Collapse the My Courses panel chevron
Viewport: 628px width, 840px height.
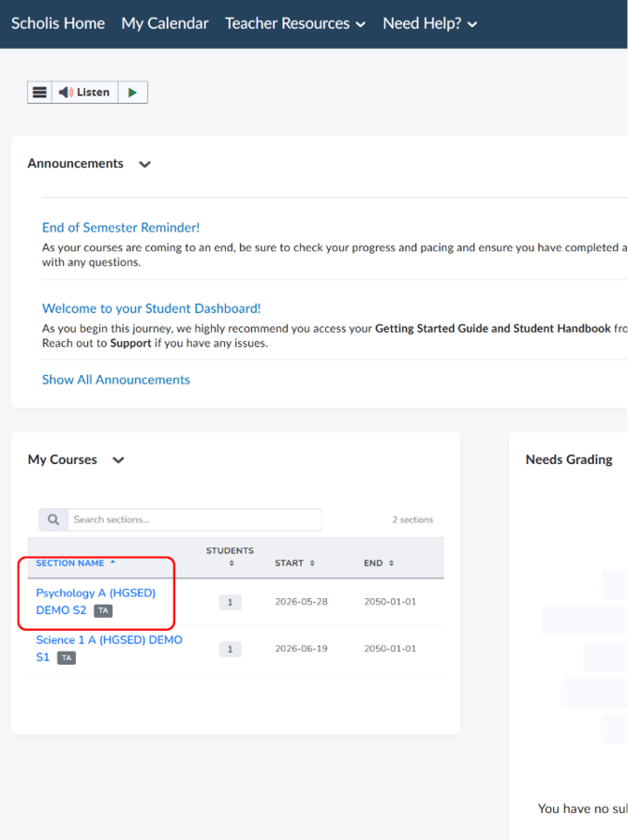pyautogui.click(x=118, y=460)
